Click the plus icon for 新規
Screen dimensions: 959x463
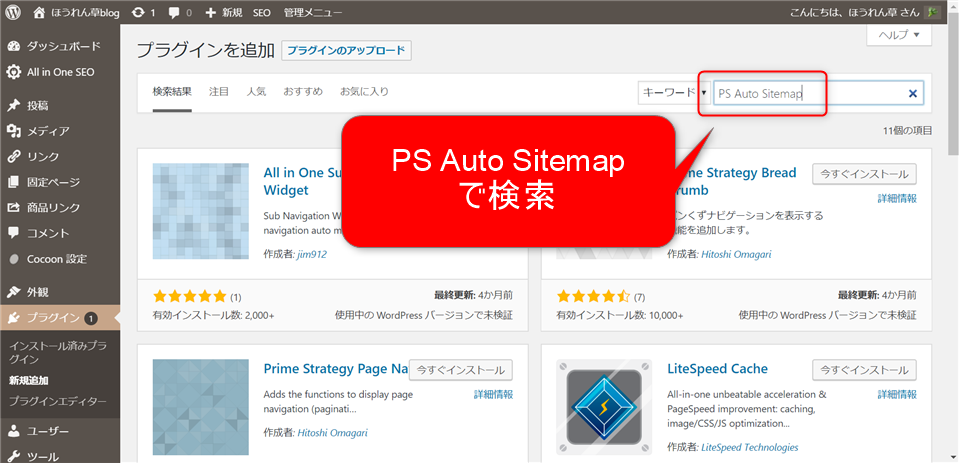click(210, 12)
